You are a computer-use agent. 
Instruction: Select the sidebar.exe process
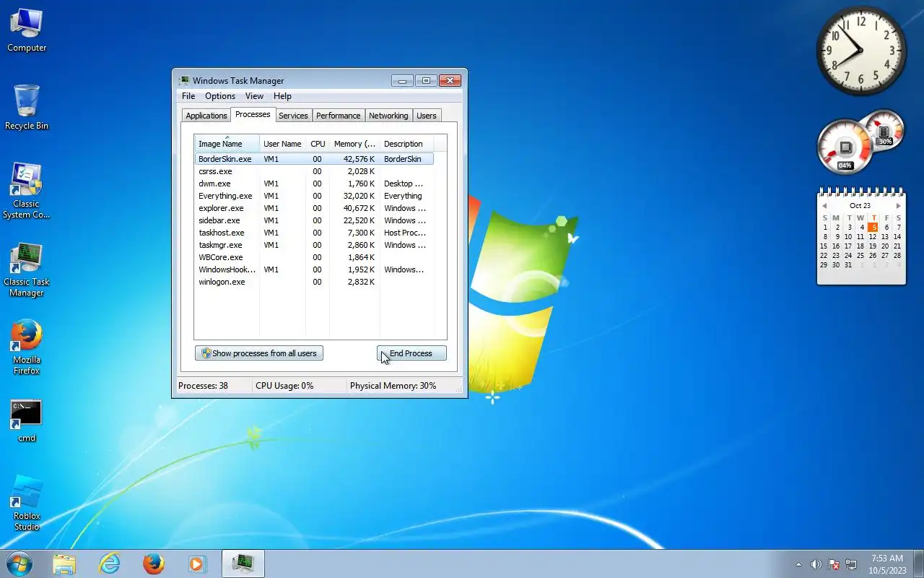[314, 220]
